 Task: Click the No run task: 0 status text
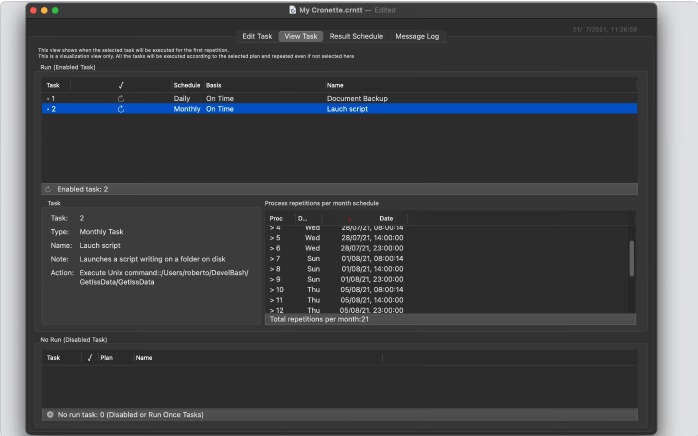point(130,415)
